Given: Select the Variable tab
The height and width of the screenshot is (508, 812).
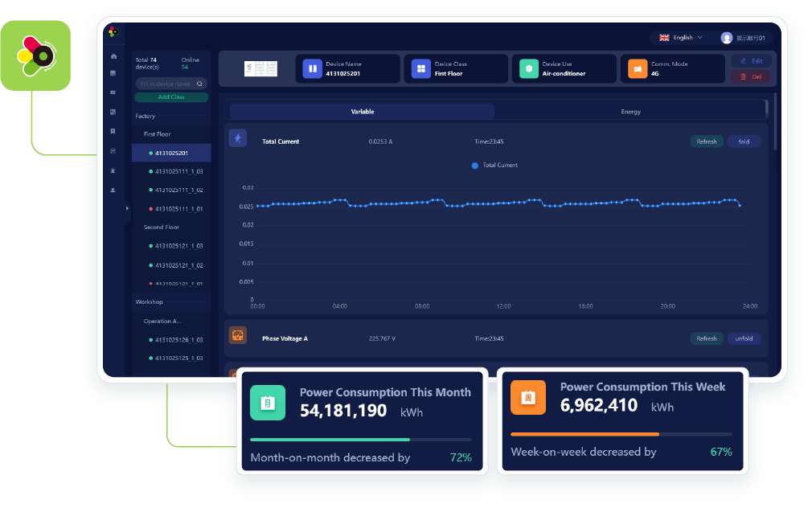Looking at the screenshot, I should pyautogui.click(x=362, y=112).
